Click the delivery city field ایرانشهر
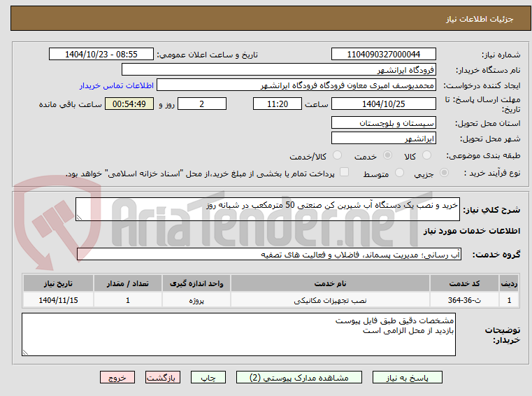The height and width of the screenshot is (396, 532). click(383, 139)
